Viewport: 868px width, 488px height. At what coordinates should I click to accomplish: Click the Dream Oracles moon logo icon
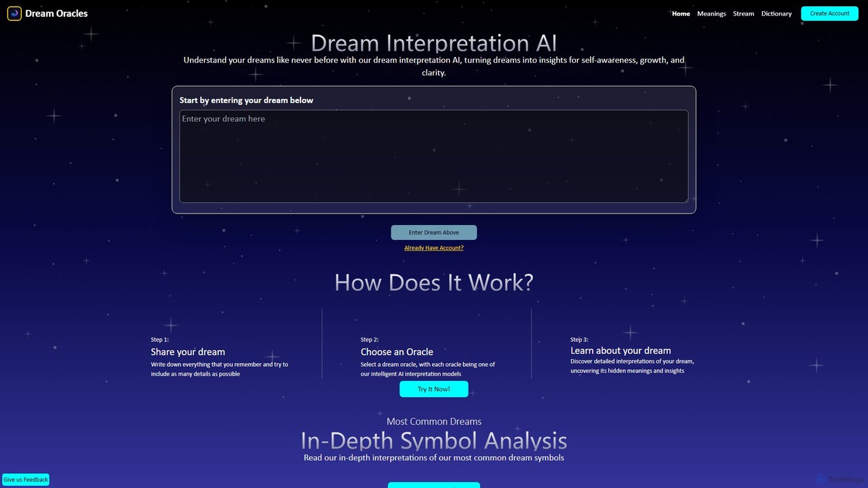pos(14,14)
